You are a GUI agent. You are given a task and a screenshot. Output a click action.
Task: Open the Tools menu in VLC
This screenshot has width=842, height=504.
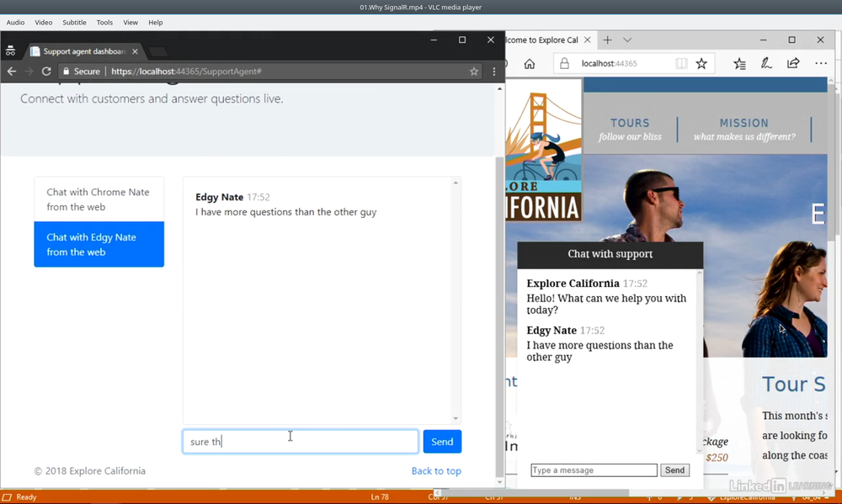pyautogui.click(x=104, y=23)
